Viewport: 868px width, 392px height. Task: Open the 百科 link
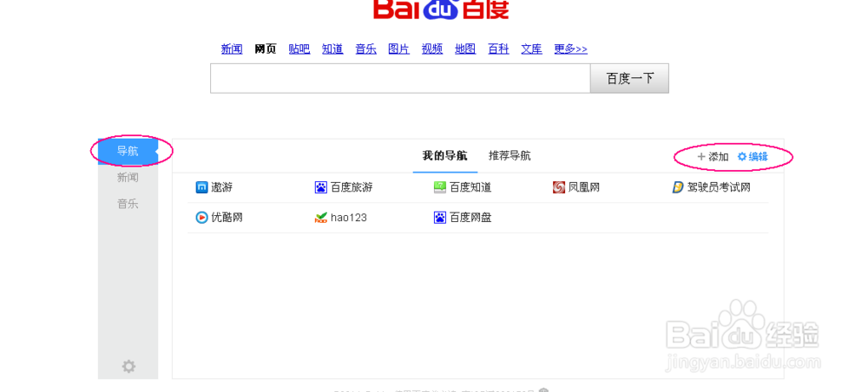point(499,49)
